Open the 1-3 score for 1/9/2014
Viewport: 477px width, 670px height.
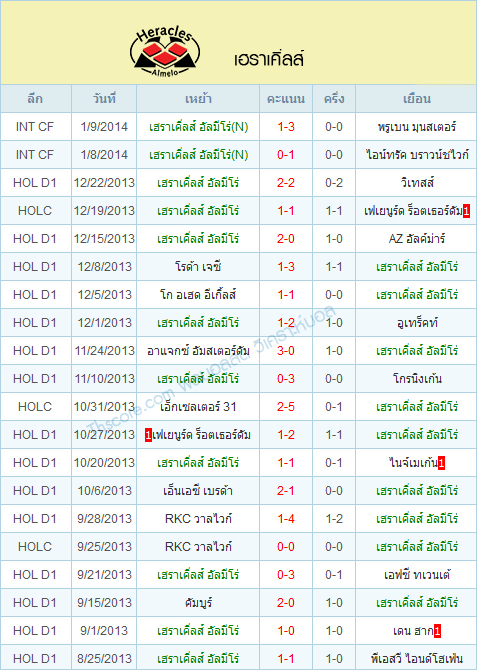pos(286,127)
